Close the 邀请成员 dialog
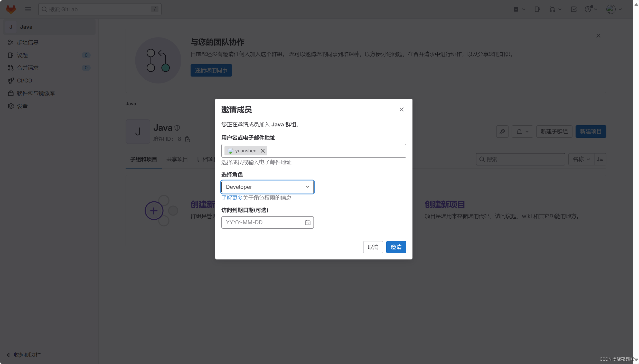Image resolution: width=639 pixels, height=364 pixels. [x=401, y=109]
